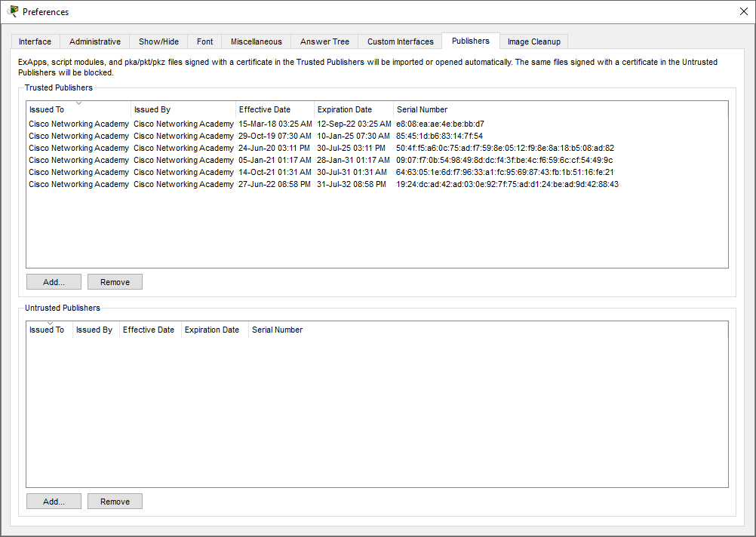Click the Packet Tracer icon in title bar
Image resolution: width=756 pixels, height=537 pixels.
pyautogui.click(x=12, y=11)
